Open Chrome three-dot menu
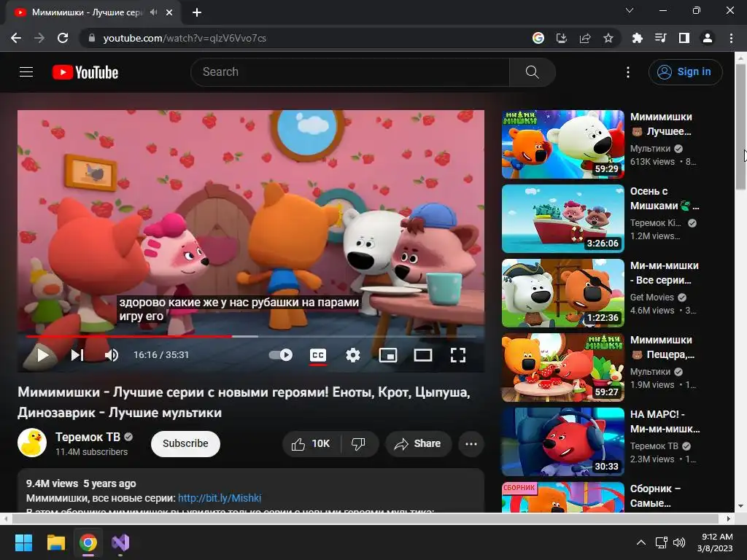Viewport: 747px width, 560px height. click(x=731, y=38)
